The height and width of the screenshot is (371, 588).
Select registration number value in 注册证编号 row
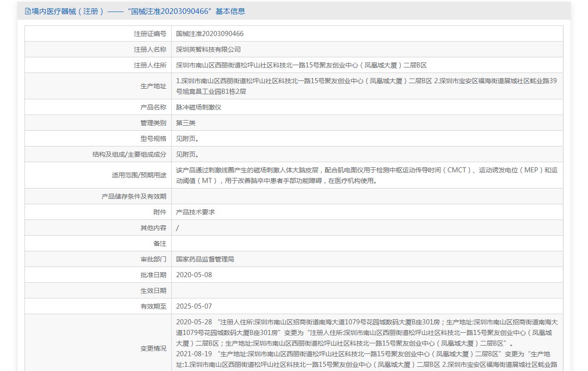(x=210, y=34)
